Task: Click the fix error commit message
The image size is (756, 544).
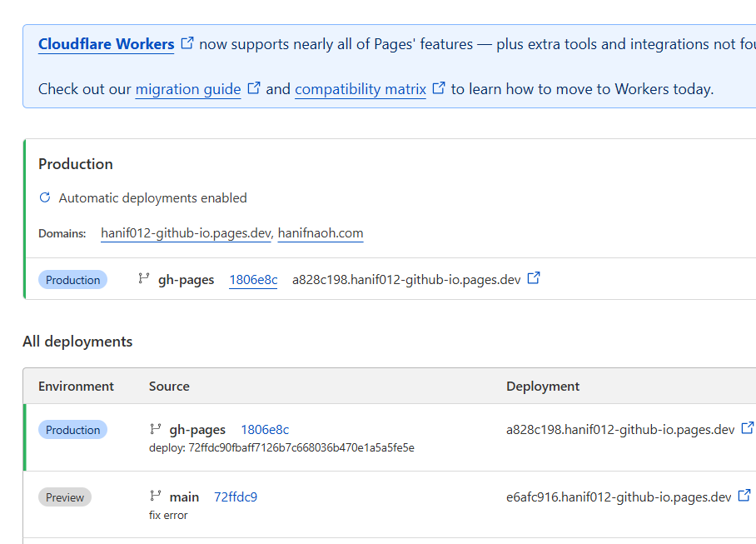Action: (x=168, y=515)
